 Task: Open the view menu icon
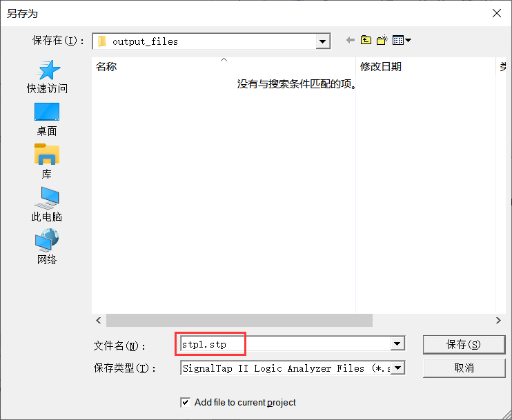click(402, 41)
